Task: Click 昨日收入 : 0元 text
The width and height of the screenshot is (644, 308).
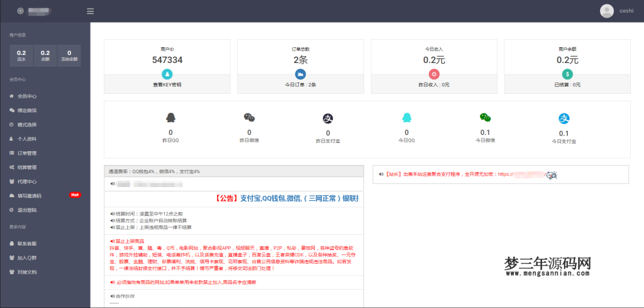Action: tap(434, 84)
